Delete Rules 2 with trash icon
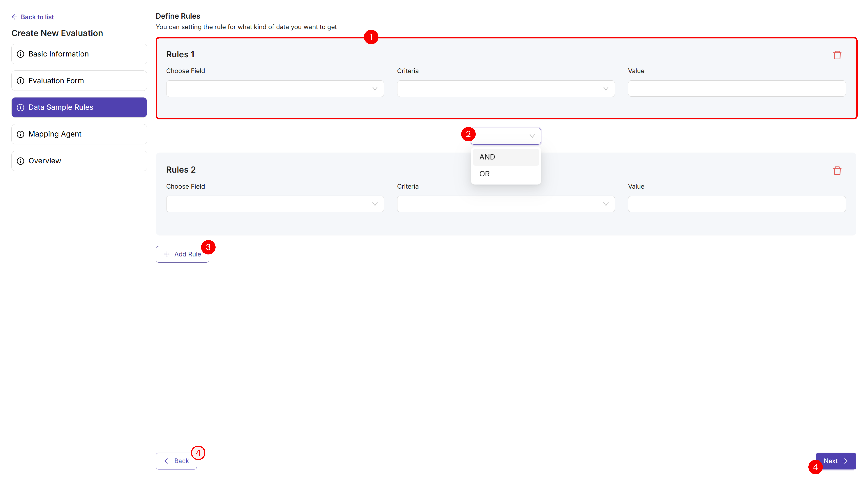868x489 pixels. (x=837, y=171)
